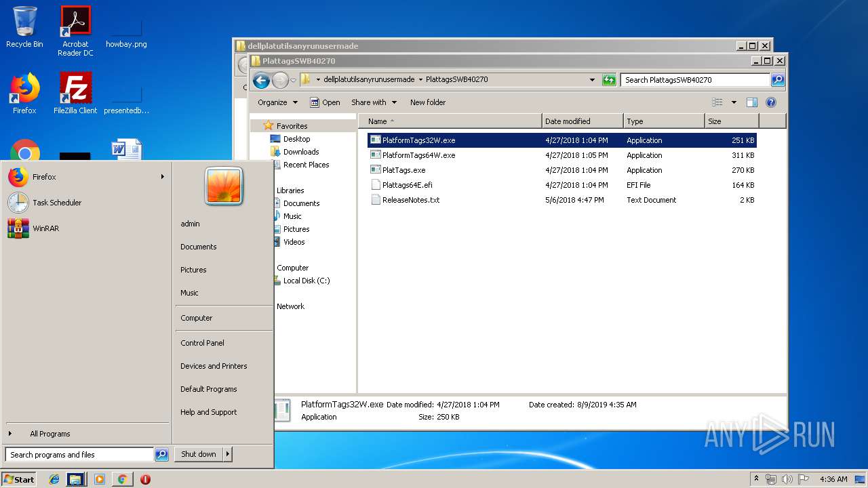This screenshot has height=488, width=868.
Task: Launch FileZilla Client desktop shortcut
Action: pos(75,94)
